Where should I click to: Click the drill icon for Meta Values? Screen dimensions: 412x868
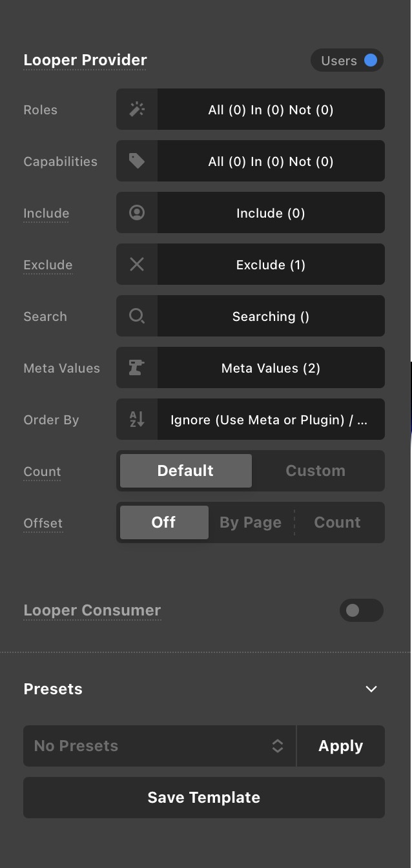pyautogui.click(x=137, y=367)
